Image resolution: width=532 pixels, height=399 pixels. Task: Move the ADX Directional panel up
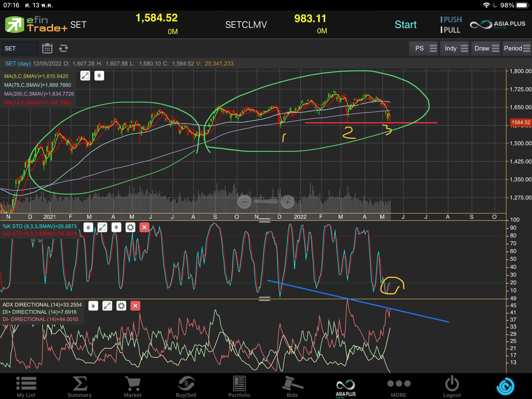pos(93,306)
